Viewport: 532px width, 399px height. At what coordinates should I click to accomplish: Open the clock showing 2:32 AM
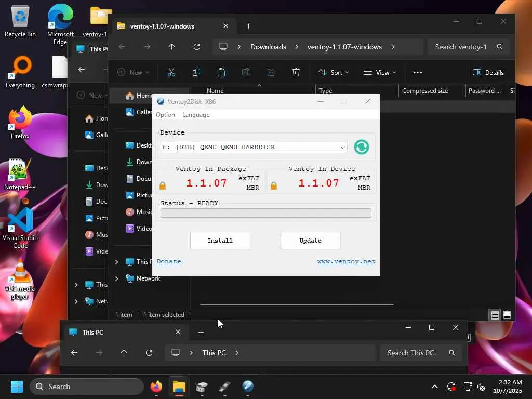(x=508, y=387)
